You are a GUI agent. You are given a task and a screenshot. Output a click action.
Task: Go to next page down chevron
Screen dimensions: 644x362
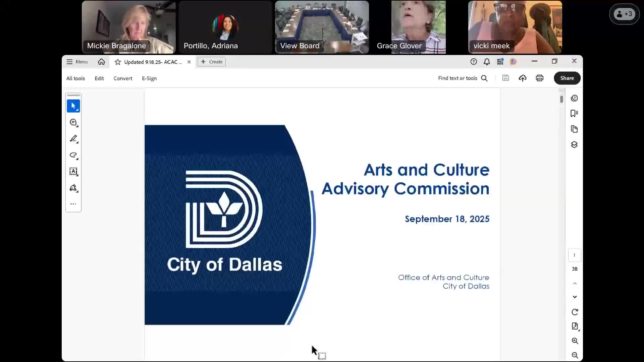click(575, 297)
